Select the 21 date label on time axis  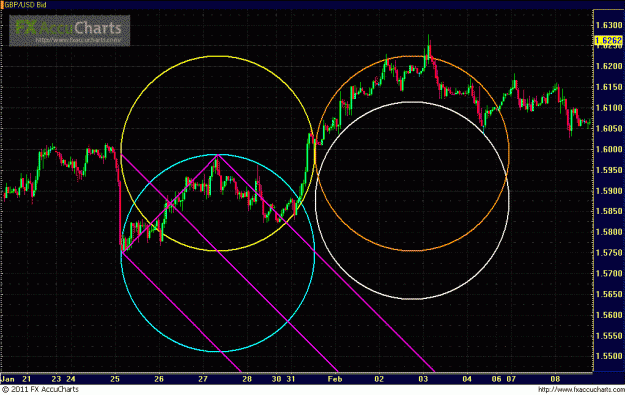(26, 379)
